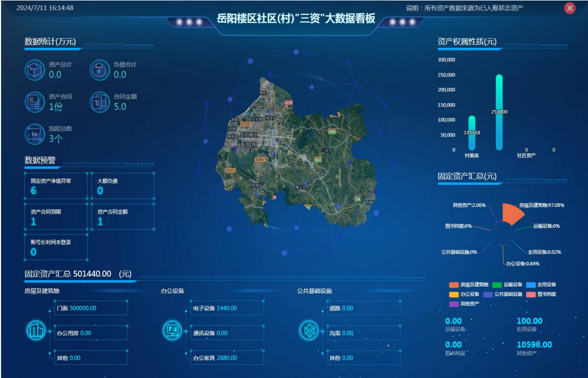Click the 图书档案:0% pie label
Viewport: 588px width, 378px height.
(458, 226)
